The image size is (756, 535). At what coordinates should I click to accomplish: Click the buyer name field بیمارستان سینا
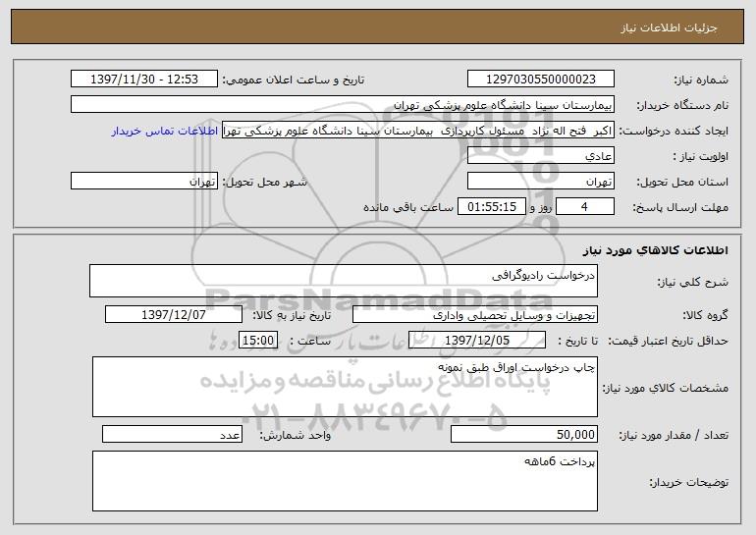[x=343, y=105]
